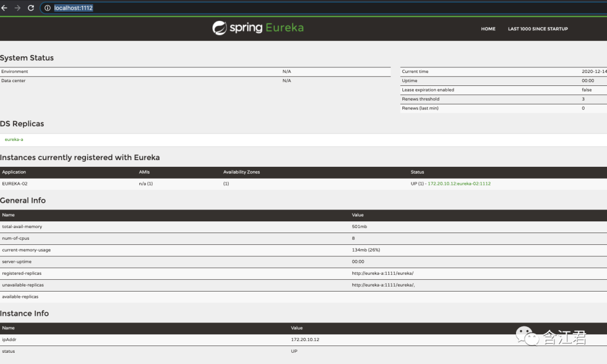Select the Uptime label
Screen dimensions: 607x364
tap(410, 81)
